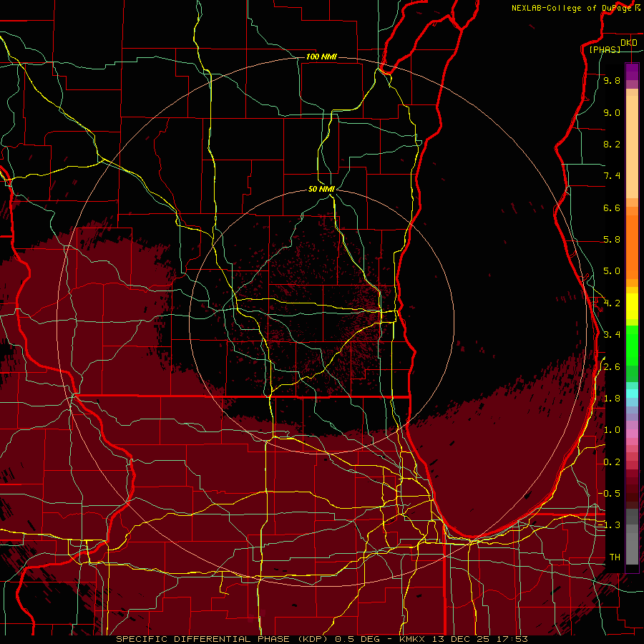
Task: Click the KMKX station identifier text
Action: (412, 639)
